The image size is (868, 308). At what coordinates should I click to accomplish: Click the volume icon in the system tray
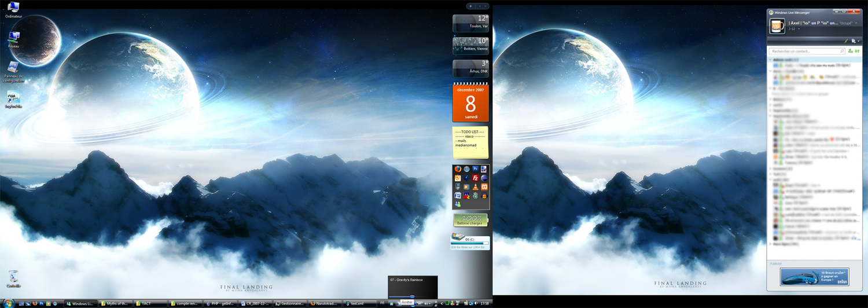point(476,303)
